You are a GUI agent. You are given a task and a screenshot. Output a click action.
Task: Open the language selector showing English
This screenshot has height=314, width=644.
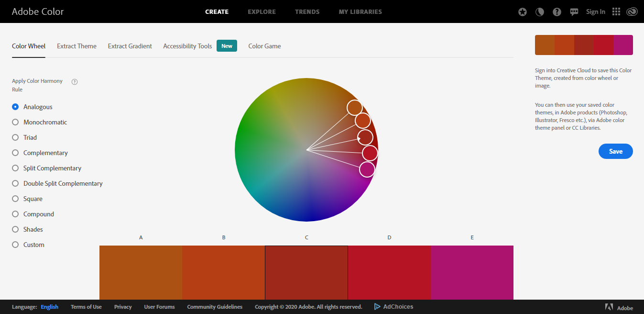(x=49, y=307)
